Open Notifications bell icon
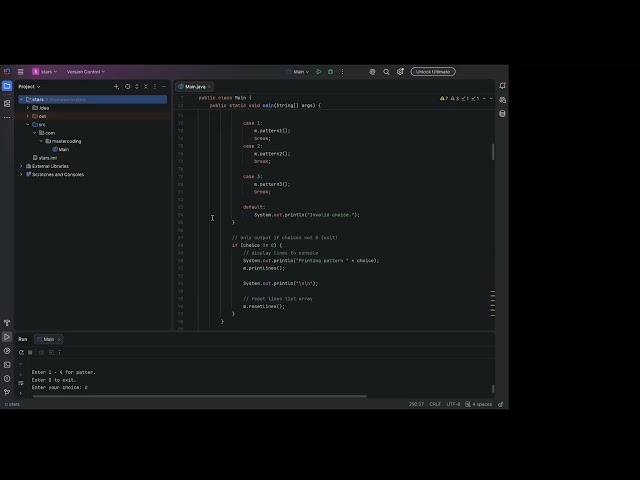The image size is (640, 480). point(502,86)
